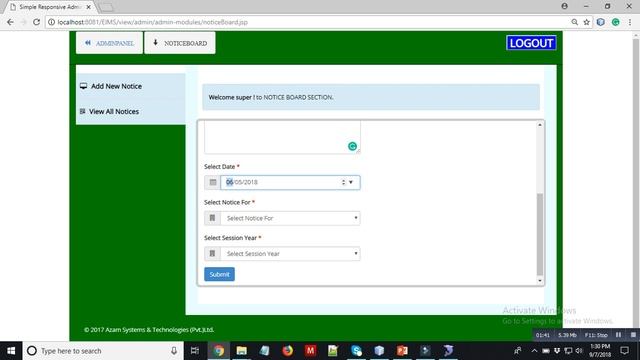Screen dimensions: 640x360
Task: Close the Simple Responsive Admin tab
Action: click(89, 7)
